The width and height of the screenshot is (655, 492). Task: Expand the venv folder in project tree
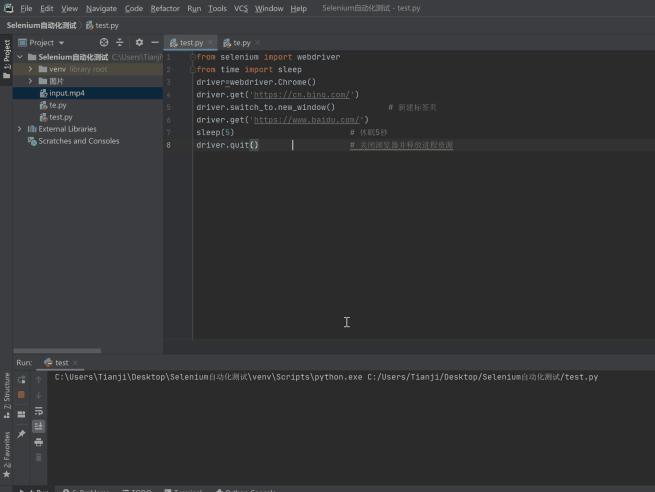coord(31,69)
